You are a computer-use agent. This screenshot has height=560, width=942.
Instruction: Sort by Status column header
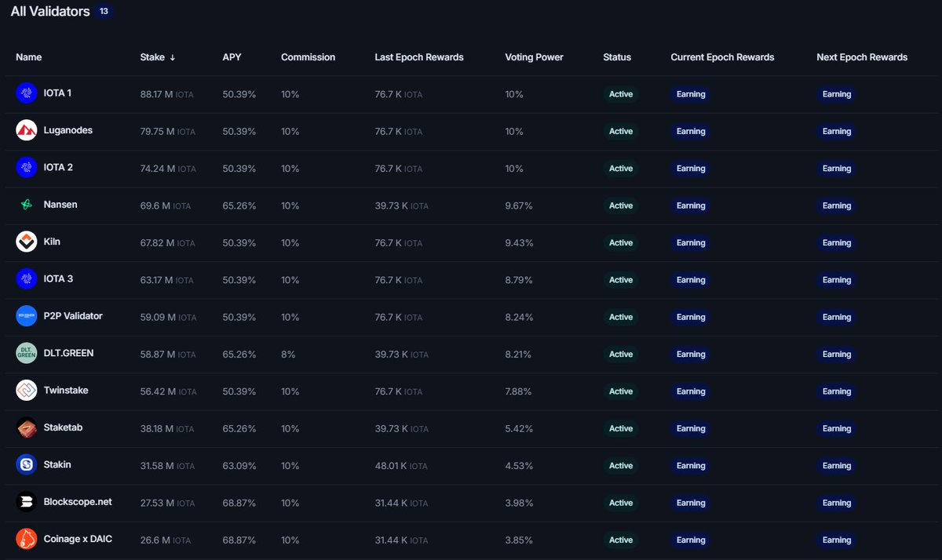(617, 57)
